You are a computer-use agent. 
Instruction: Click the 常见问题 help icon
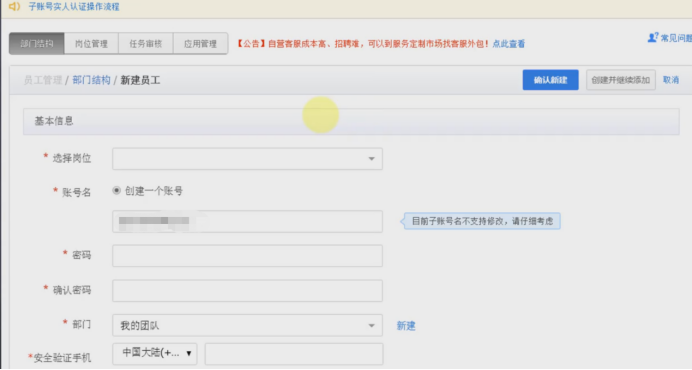coord(653,38)
